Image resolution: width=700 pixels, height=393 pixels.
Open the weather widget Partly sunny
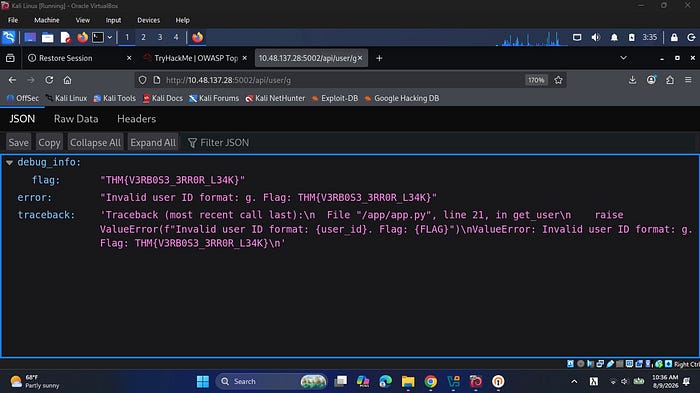pyautogui.click(x=35, y=381)
